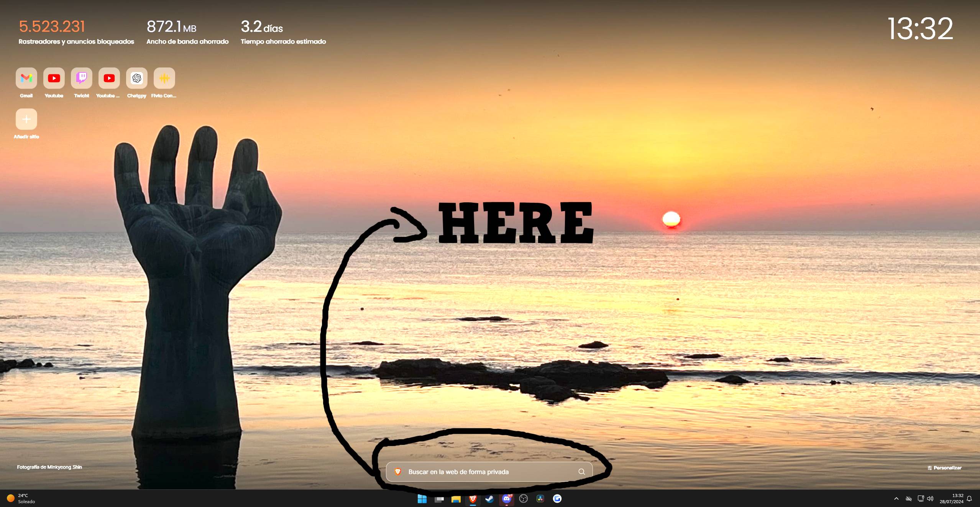Open Youtube tile next to Gmail
Image resolution: width=980 pixels, height=507 pixels.
tap(54, 78)
